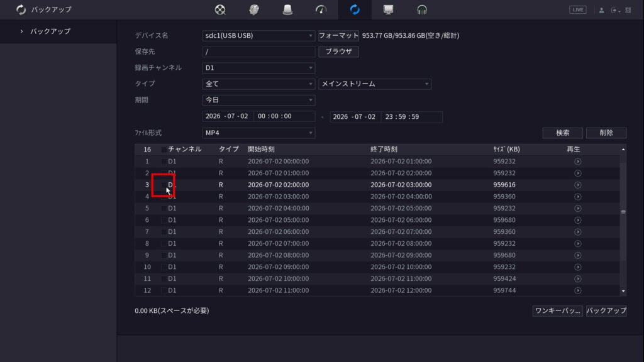This screenshot has width=644, height=362.
Task: Check the box for row 5
Action: click(x=164, y=209)
